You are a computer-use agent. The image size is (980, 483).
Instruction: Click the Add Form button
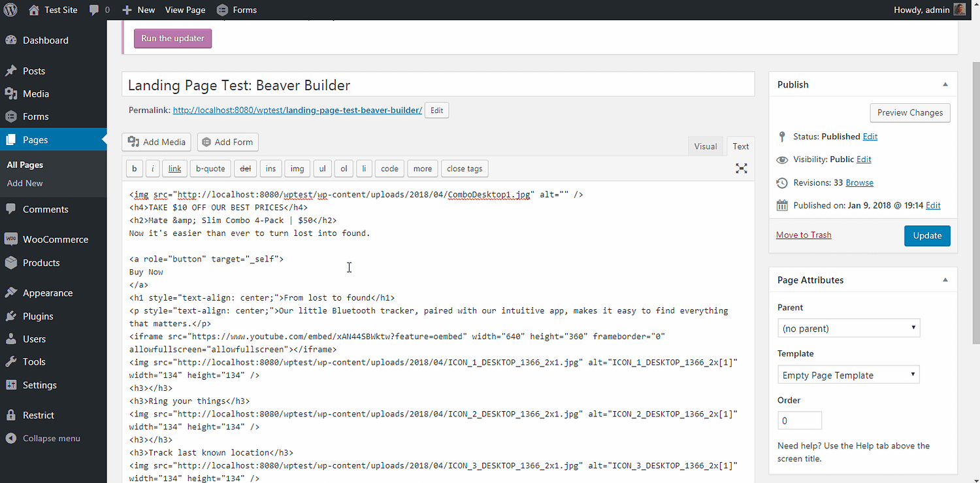(x=228, y=142)
